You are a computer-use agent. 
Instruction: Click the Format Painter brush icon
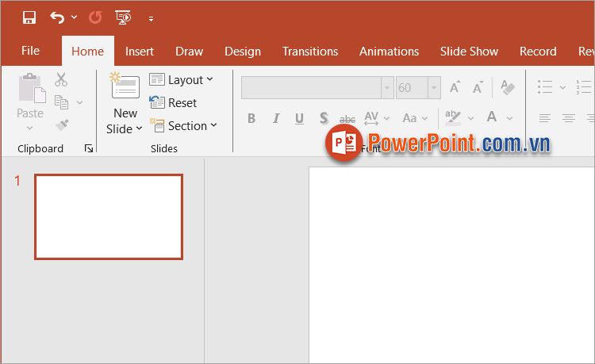[x=62, y=125]
